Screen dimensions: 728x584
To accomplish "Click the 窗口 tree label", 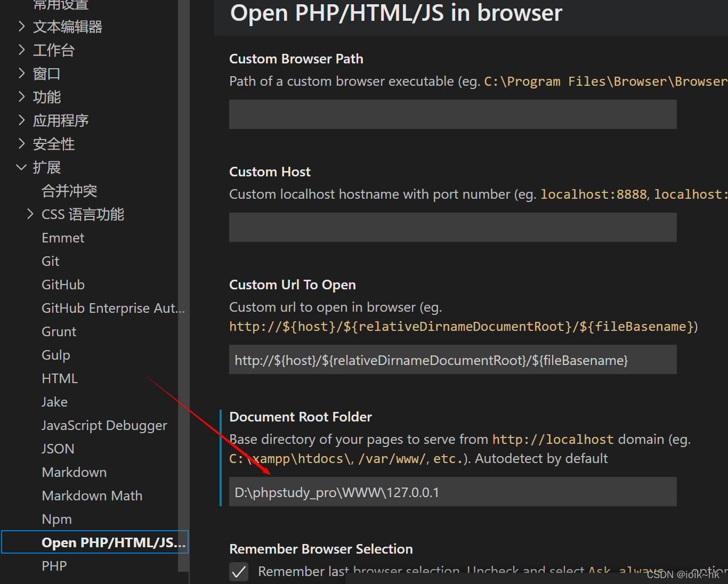I will (47, 74).
